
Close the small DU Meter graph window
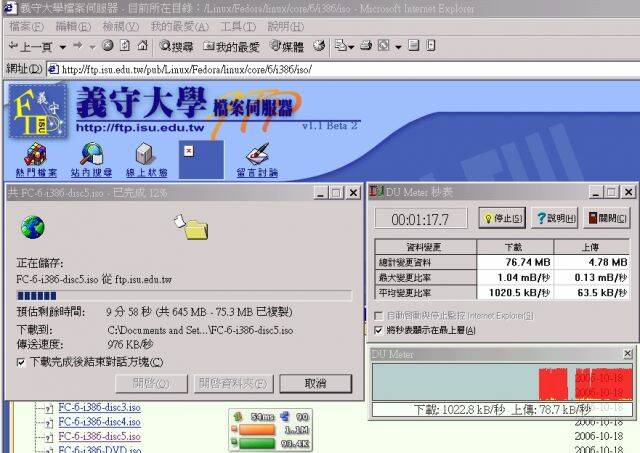tap(628, 354)
